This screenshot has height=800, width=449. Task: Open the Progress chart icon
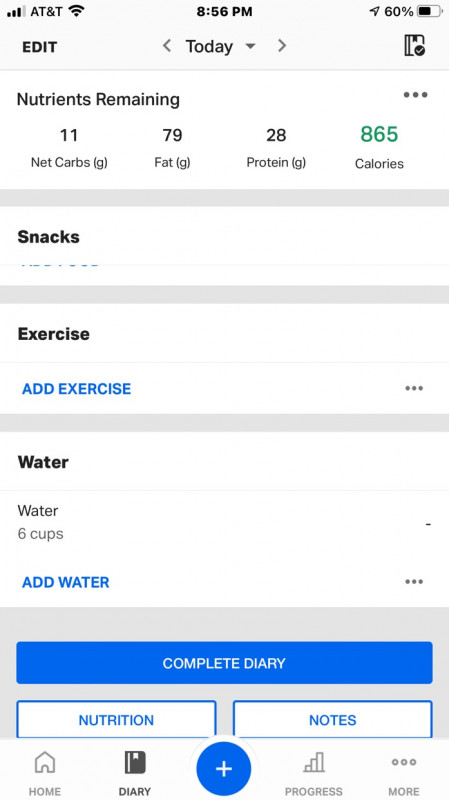[x=313, y=762]
